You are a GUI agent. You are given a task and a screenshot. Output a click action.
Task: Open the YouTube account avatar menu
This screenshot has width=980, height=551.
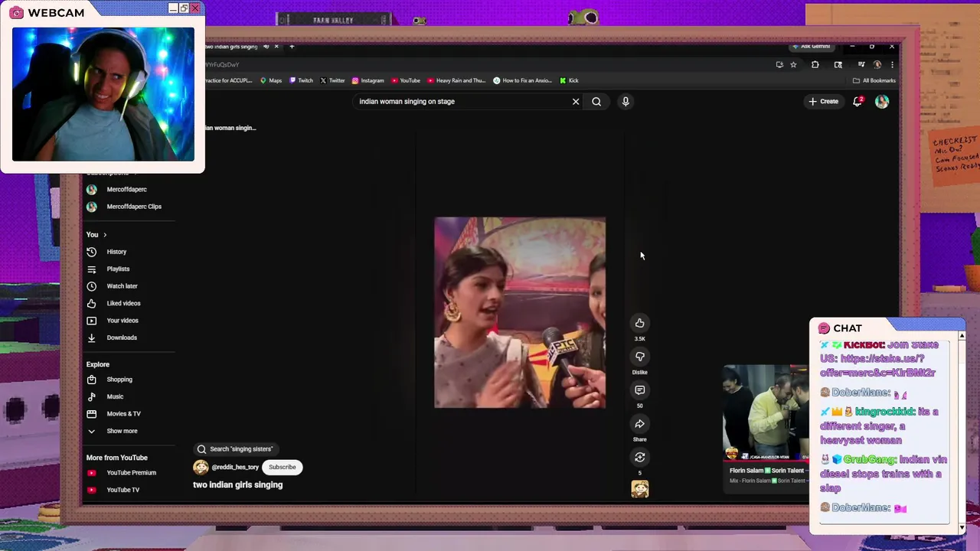[882, 101]
